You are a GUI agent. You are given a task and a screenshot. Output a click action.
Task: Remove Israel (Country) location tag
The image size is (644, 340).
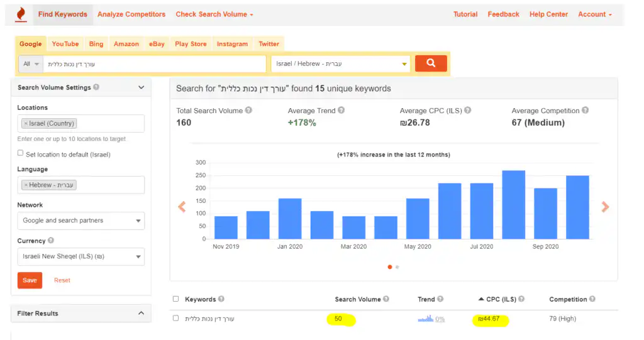click(x=26, y=124)
